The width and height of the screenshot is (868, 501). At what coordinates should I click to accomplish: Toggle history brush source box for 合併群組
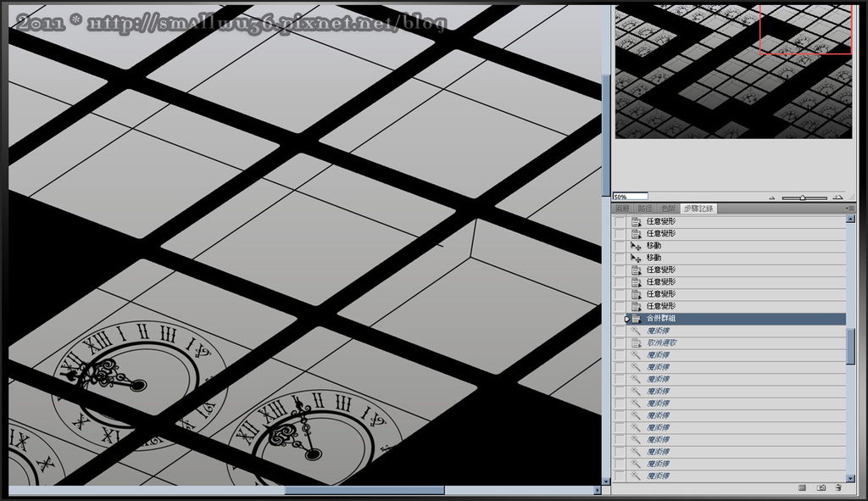point(620,318)
